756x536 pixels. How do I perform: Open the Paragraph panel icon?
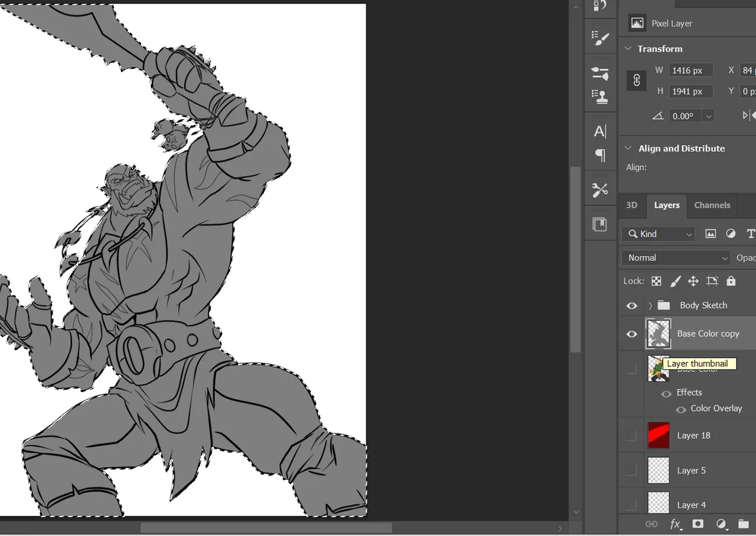coord(600,155)
